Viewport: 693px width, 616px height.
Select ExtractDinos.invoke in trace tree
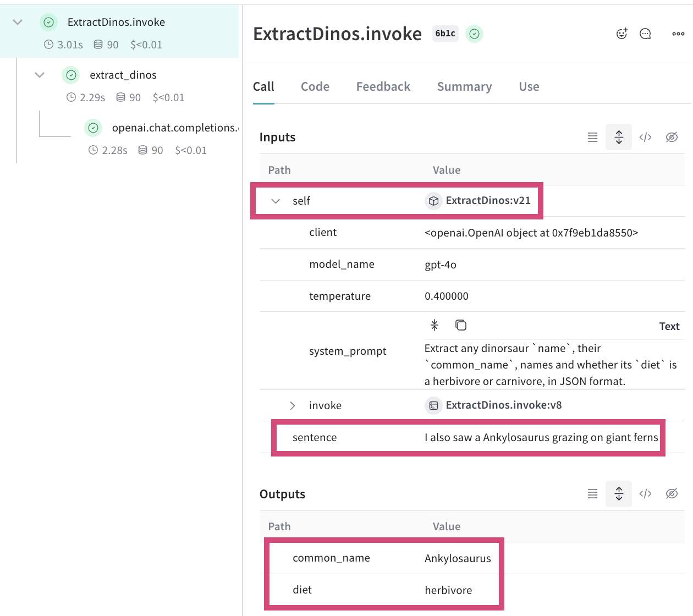[116, 22]
